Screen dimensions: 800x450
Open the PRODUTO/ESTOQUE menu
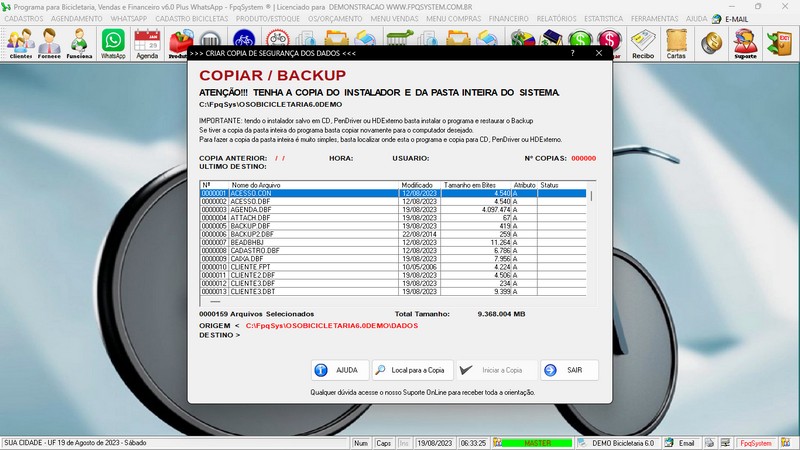pos(268,18)
